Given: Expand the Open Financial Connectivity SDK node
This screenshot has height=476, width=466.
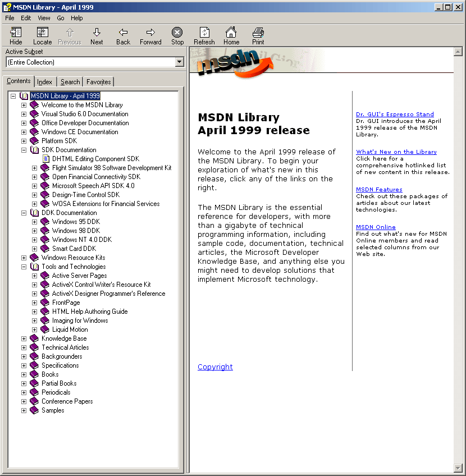Looking at the screenshot, I should tap(35, 177).
